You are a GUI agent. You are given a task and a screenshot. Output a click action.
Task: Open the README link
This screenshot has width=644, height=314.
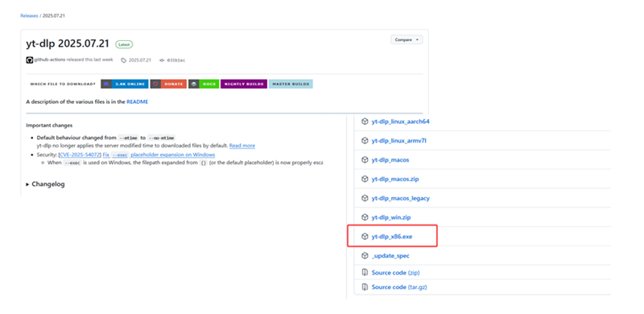[x=137, y=101]
